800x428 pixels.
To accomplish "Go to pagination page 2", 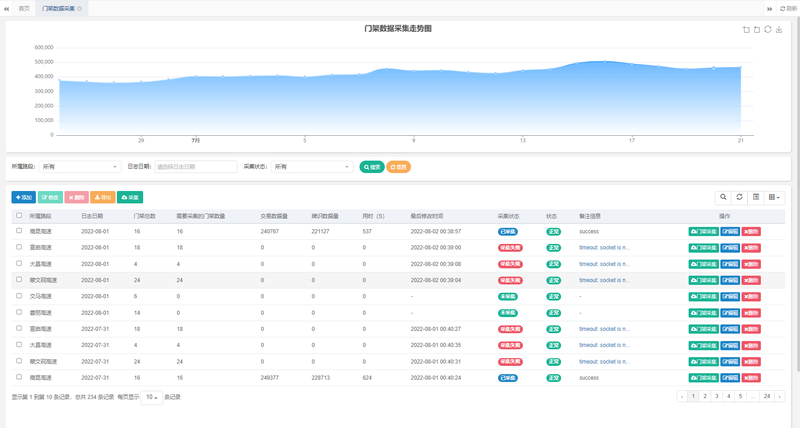I will (705, 396).
